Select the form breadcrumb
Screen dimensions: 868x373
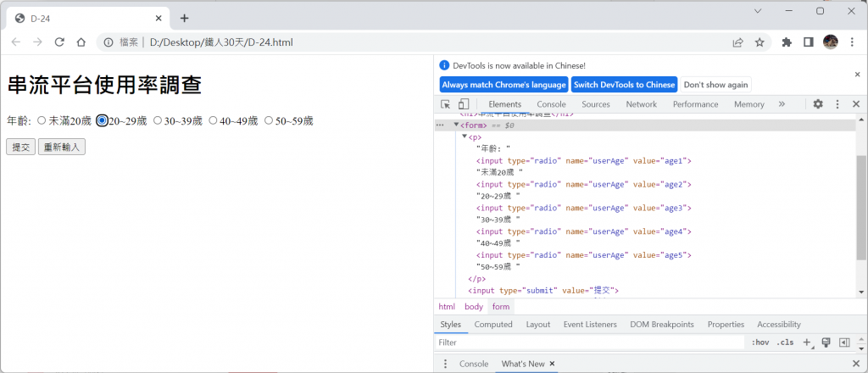point(501,307)
